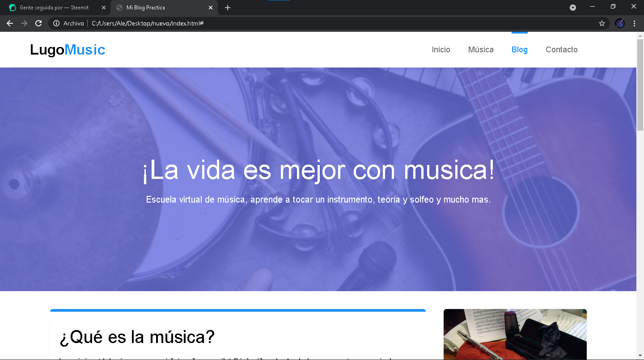The height and width of the screenshot is (360, 644).
Task: Close the Gente seguida por Steemit tab
Action: pyautogui.click(x=104, y=8)
